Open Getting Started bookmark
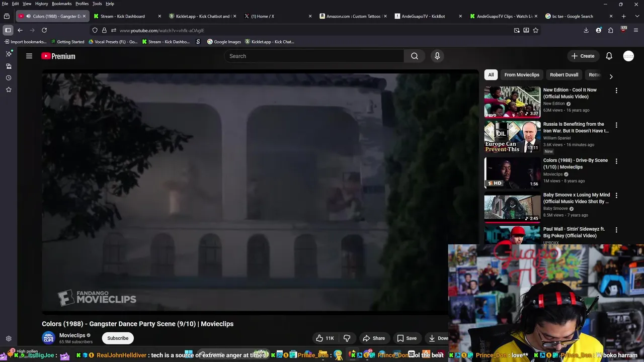 [67, 42]
